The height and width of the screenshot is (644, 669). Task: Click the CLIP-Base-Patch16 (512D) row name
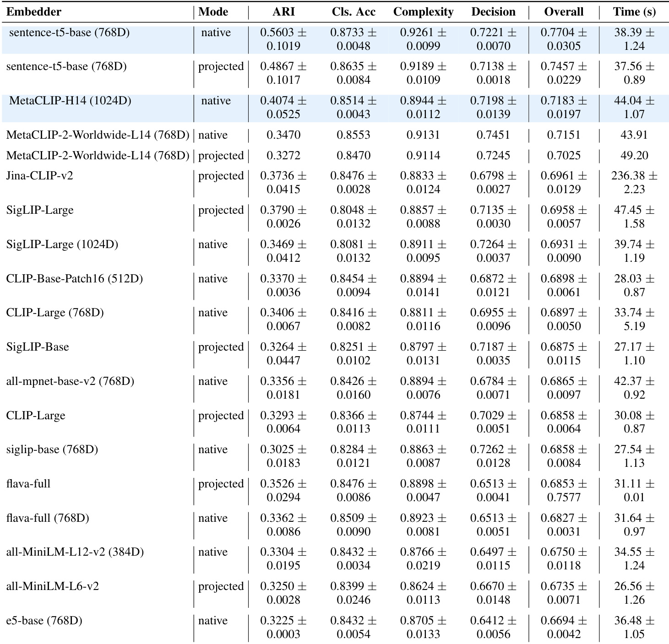[75, 279]
